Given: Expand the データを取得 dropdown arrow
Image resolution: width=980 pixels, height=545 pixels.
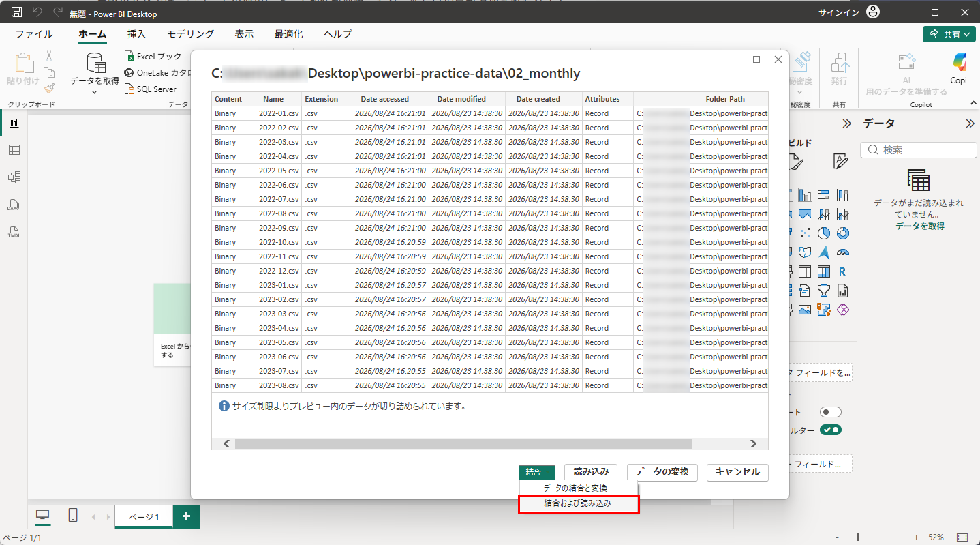Looking at the screenshot, I should pyautogui.click(x=95, y=92).
